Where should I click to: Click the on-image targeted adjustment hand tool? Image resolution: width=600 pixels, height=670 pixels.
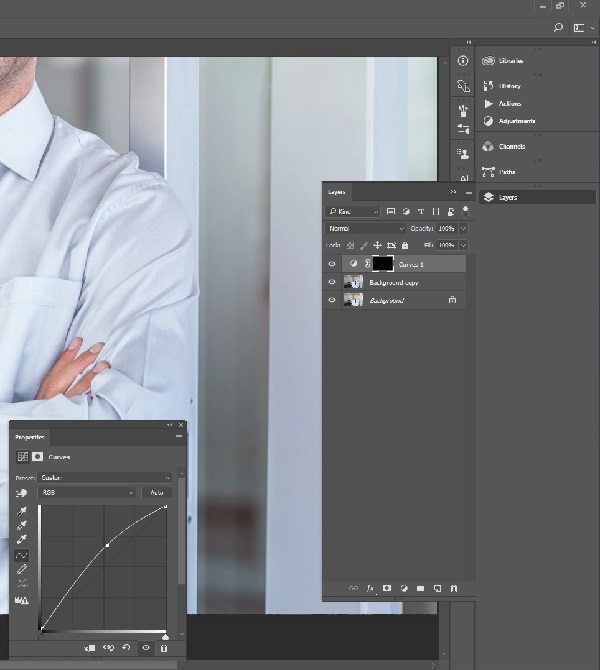22,493
